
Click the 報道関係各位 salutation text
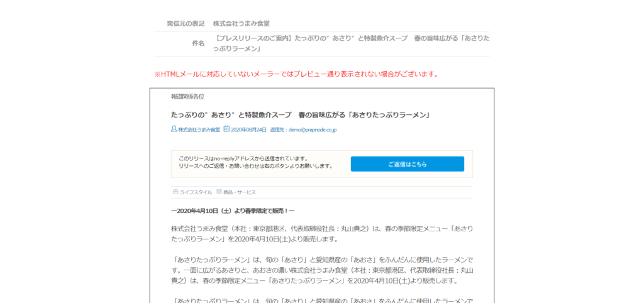tap(187, 97)
